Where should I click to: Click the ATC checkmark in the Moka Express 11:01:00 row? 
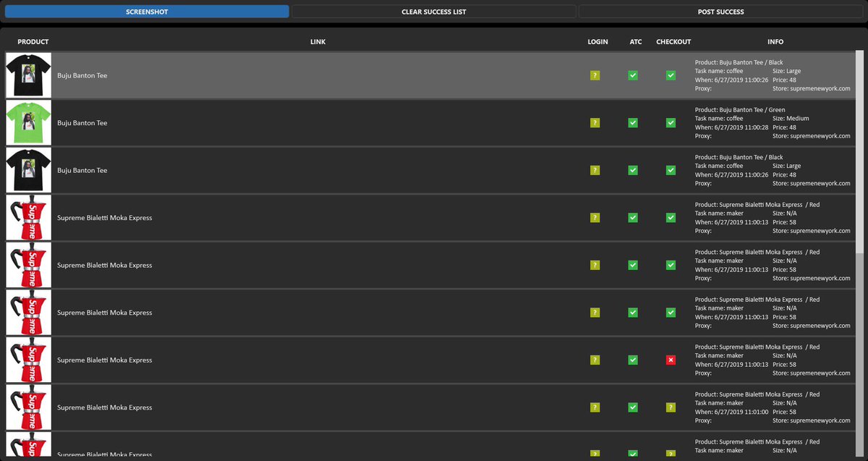[x=633, y=407]
